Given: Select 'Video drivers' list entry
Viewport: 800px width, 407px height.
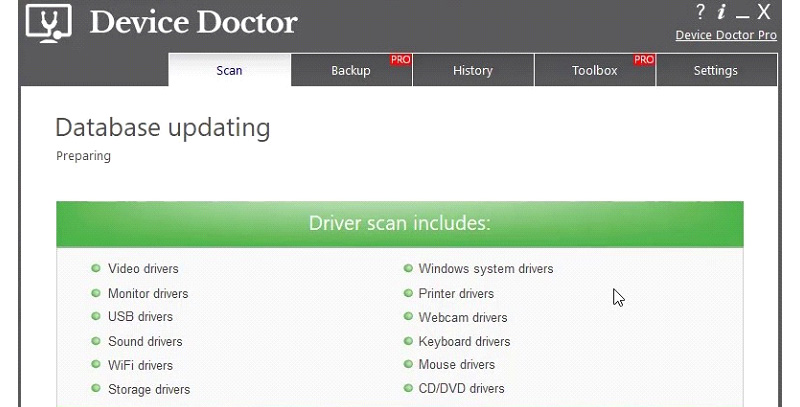Looking at the screenshot, I should 143,269.
